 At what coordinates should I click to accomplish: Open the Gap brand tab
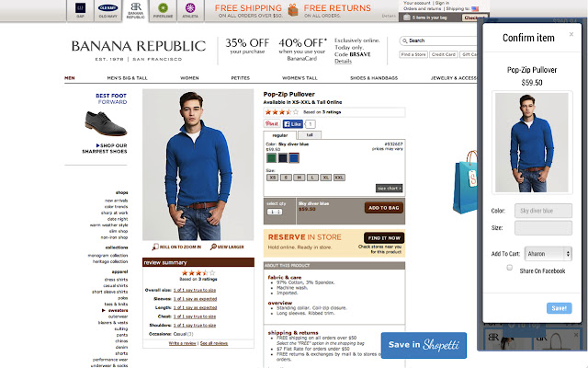(80, 10)
